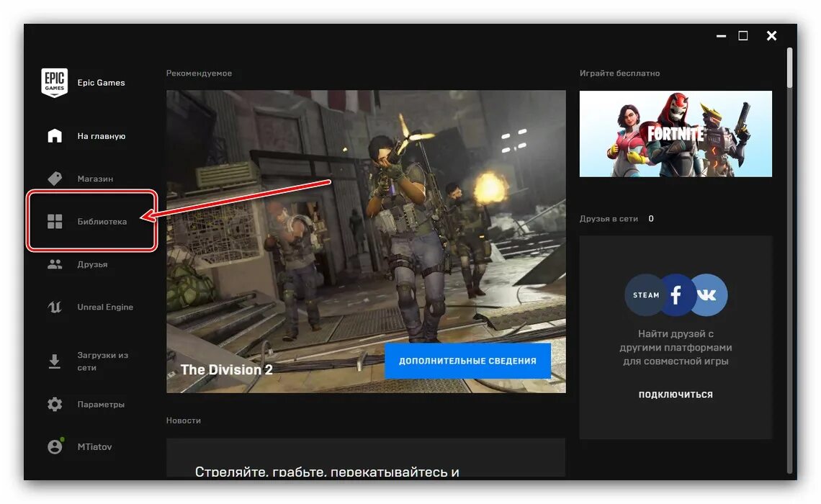The height and width of the screenshot is (504, 821).
Task: Click the MTiatov profile avatar icon
Action: click(55, 446)
